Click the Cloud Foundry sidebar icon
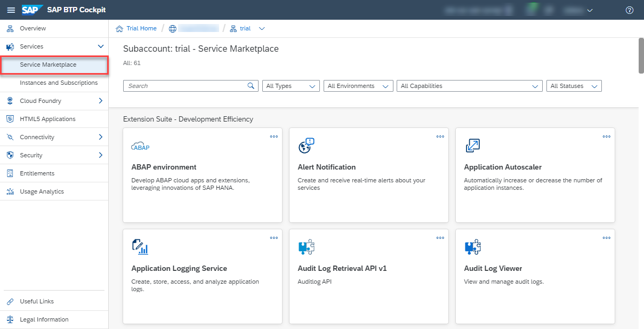 point(10,101)
